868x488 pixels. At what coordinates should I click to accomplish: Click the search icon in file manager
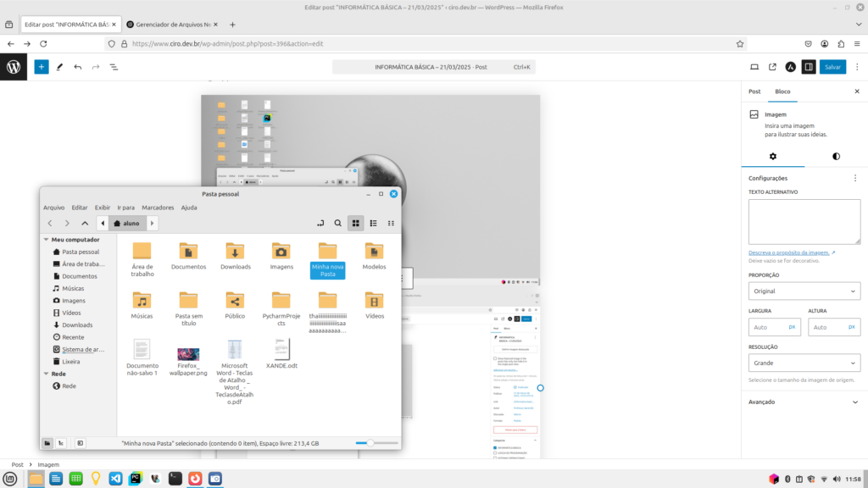(x=337, y=223)
